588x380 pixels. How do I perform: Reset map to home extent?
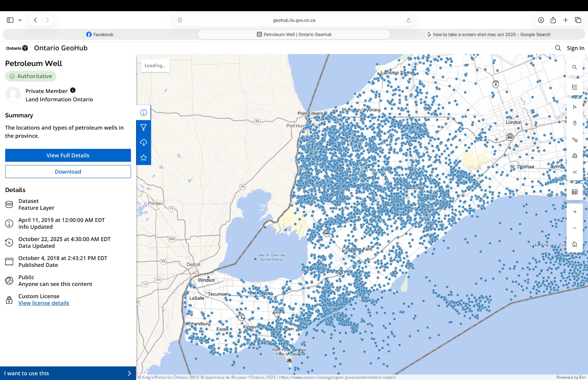574,244
